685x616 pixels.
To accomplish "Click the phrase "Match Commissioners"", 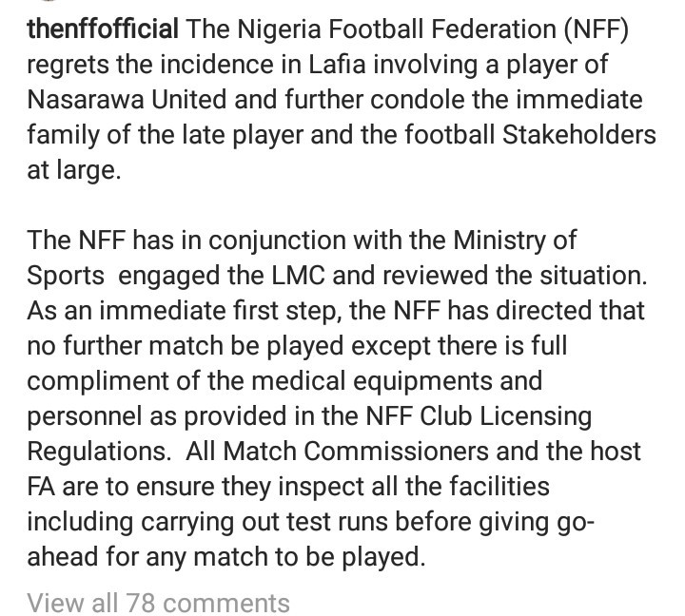I will point(356,451).
